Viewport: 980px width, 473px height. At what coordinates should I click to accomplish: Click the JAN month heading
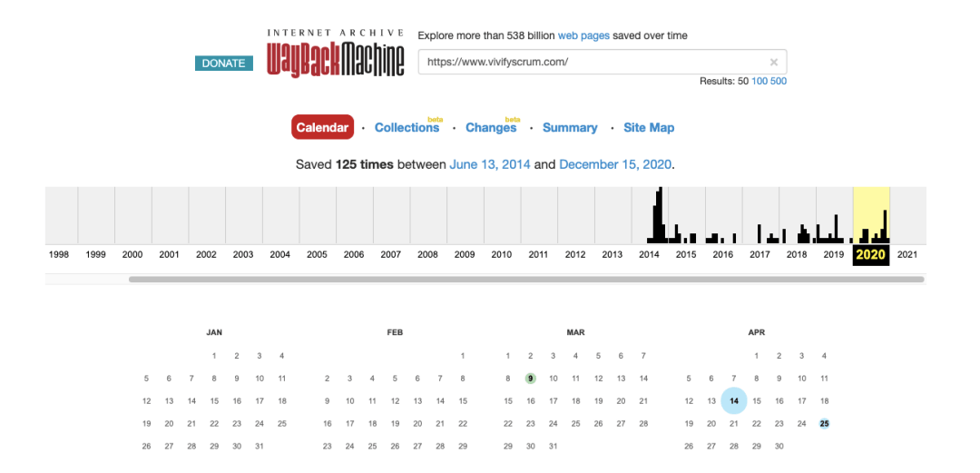pos(214,333)
